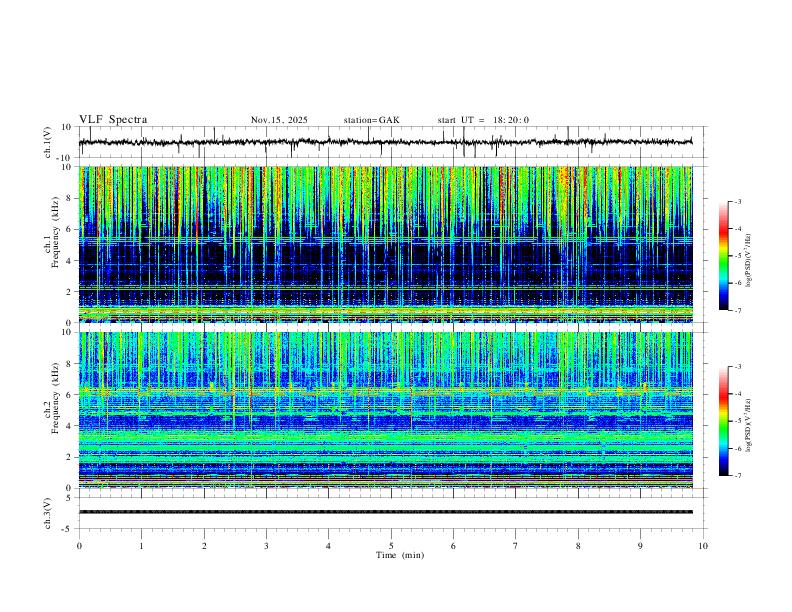Click the "station=GAK" header label

pos(371,120)
